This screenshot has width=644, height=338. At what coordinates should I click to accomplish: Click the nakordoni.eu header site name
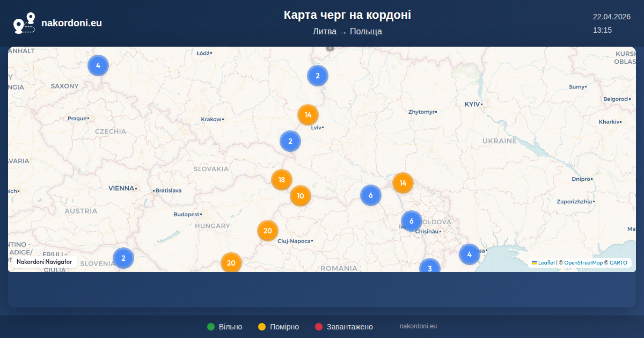[71, 23]
